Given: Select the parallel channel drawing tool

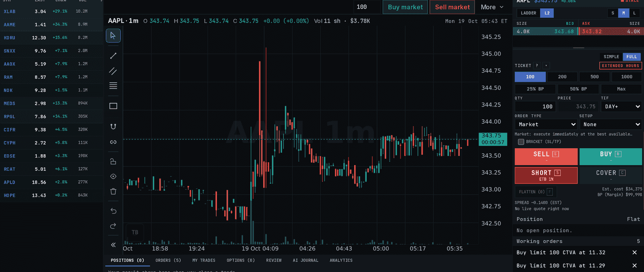Looking at the screenshot, I should 113,71.
